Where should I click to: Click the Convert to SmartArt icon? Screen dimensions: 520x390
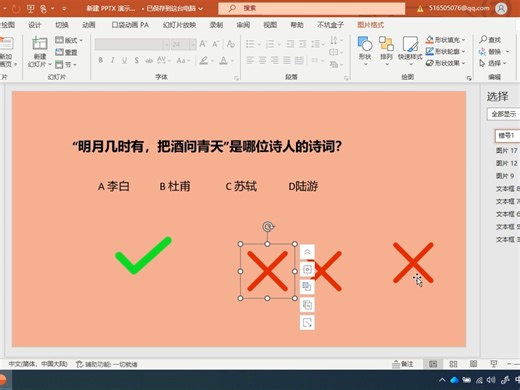(334, 64)
